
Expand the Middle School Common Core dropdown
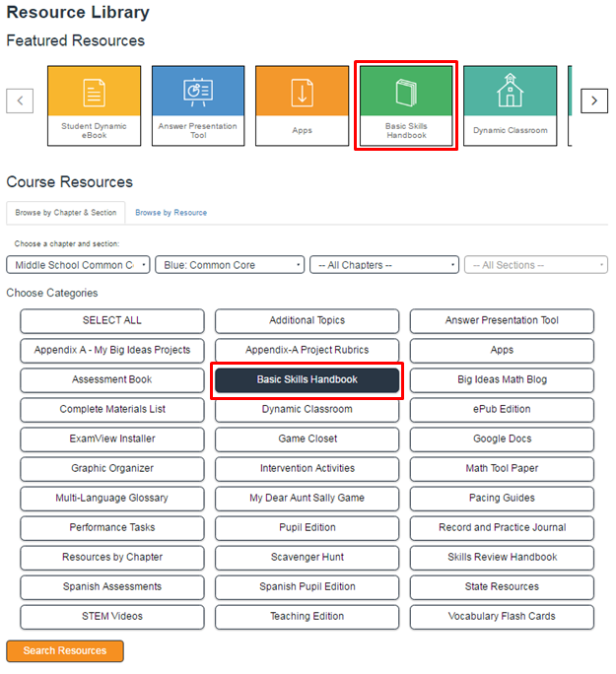78,265
